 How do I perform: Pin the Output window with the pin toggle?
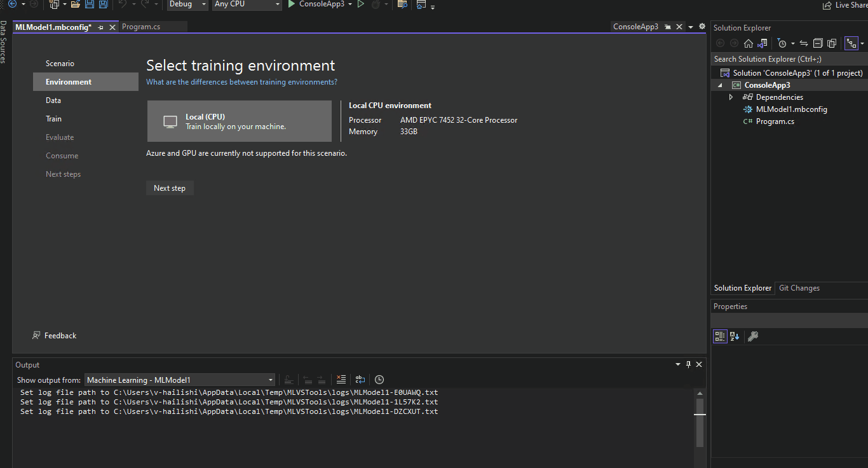coord(688,364)
